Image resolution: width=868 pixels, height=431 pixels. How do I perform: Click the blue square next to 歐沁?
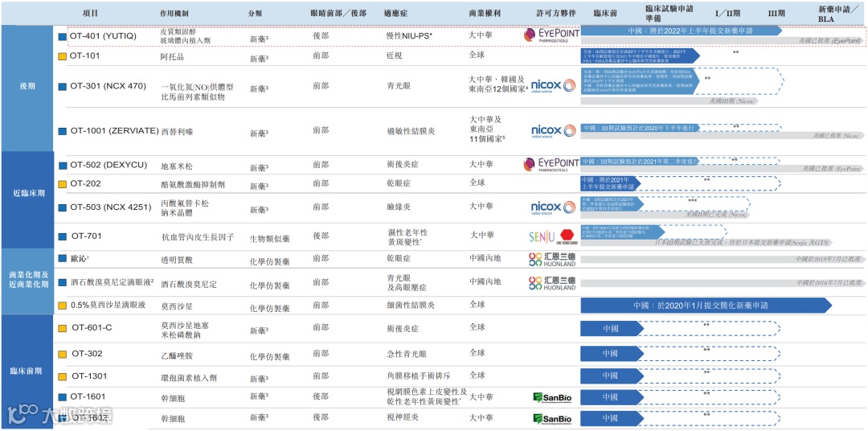pos(63,259)
